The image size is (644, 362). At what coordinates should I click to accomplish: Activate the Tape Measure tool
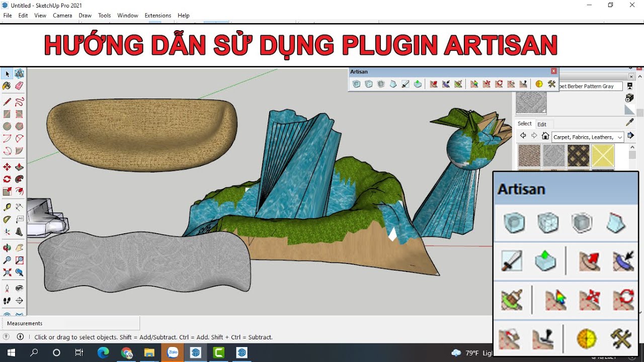coord(7,207)
